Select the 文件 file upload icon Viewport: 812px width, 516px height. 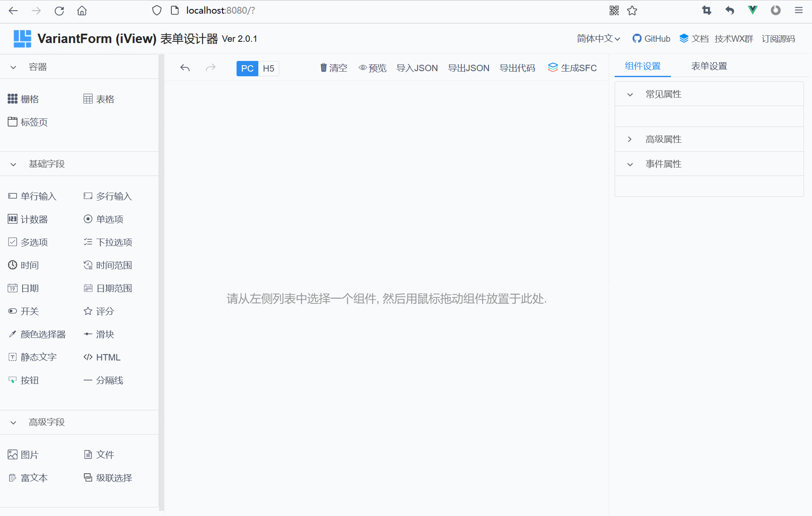(88, 455)
